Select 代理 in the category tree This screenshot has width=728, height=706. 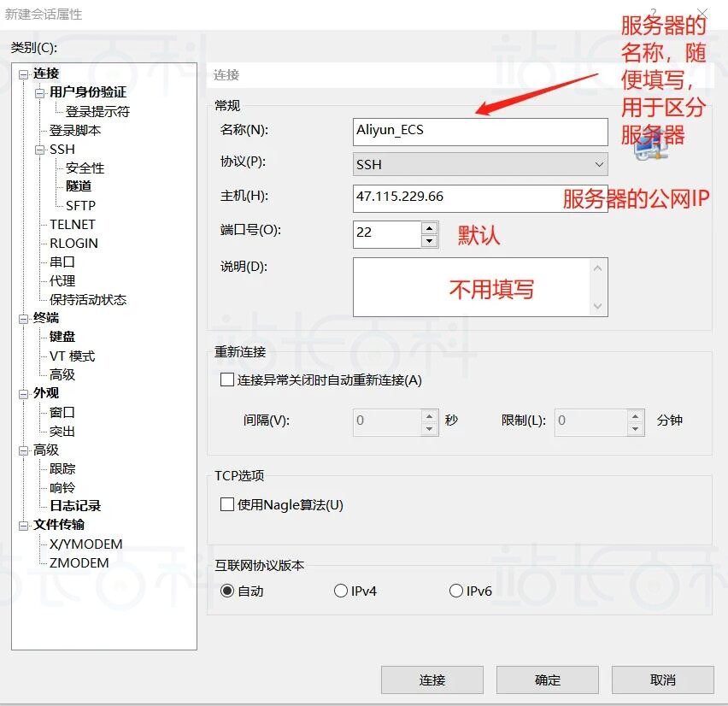(62, 280)
